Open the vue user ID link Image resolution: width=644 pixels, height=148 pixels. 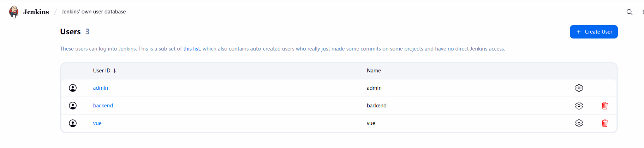click(97, 123)
